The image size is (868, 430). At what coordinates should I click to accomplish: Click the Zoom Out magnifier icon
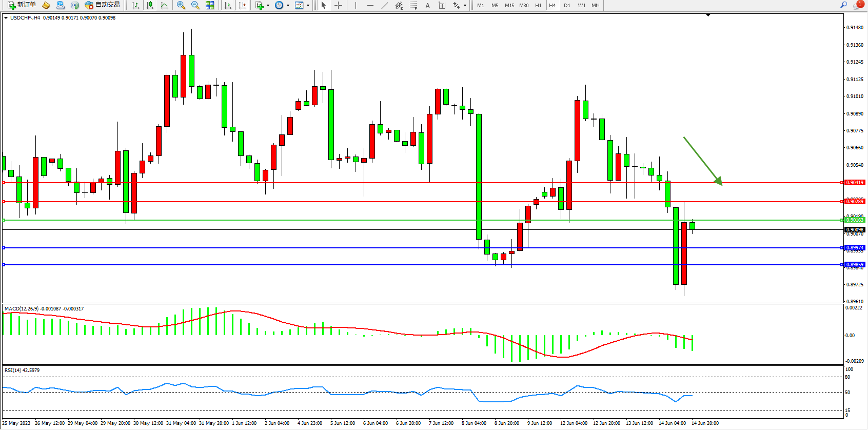coord(195,5)
